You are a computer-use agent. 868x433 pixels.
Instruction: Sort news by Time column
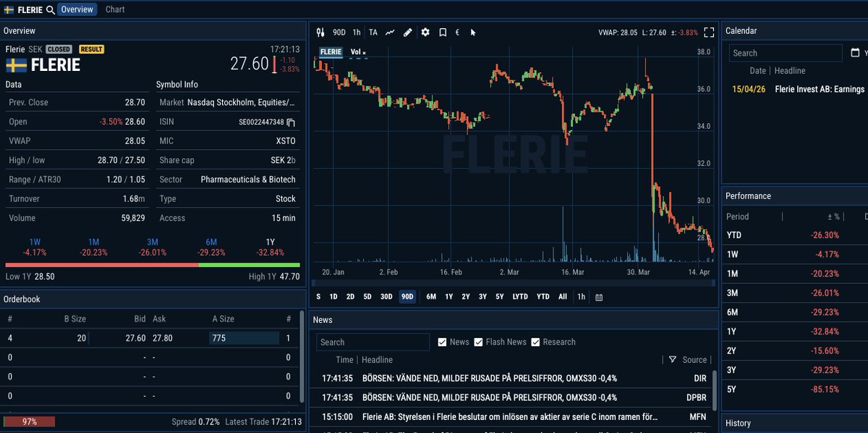pyautogui.click(x=344, y=360)
